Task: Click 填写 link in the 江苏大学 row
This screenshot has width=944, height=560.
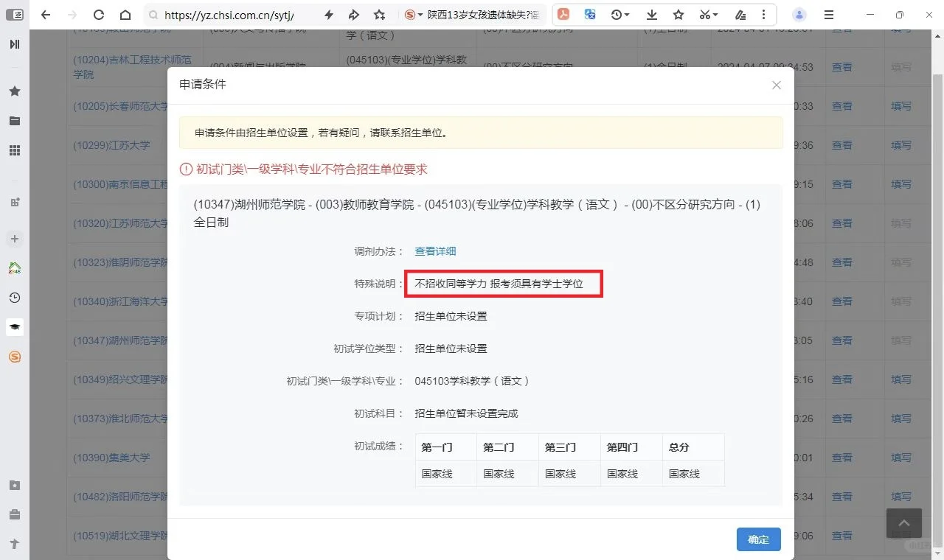Action: (x=901, y=145)
